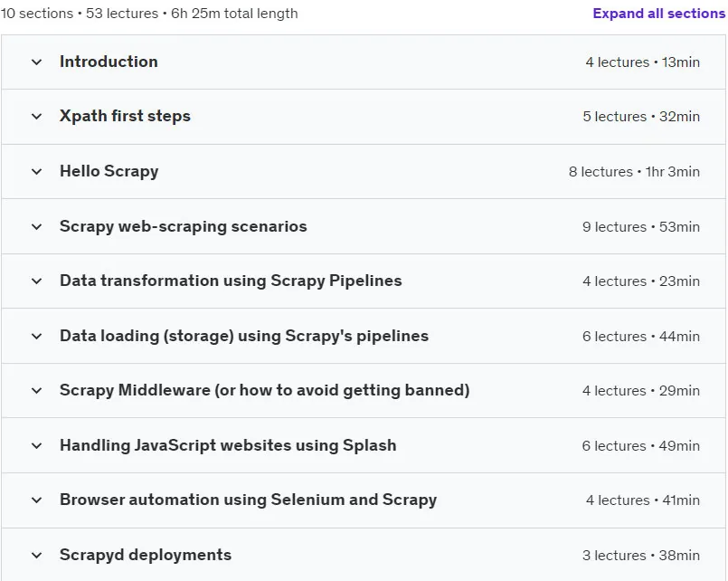Click '5 lectures • 32min' text
The image size is (728, 581).
641,117
